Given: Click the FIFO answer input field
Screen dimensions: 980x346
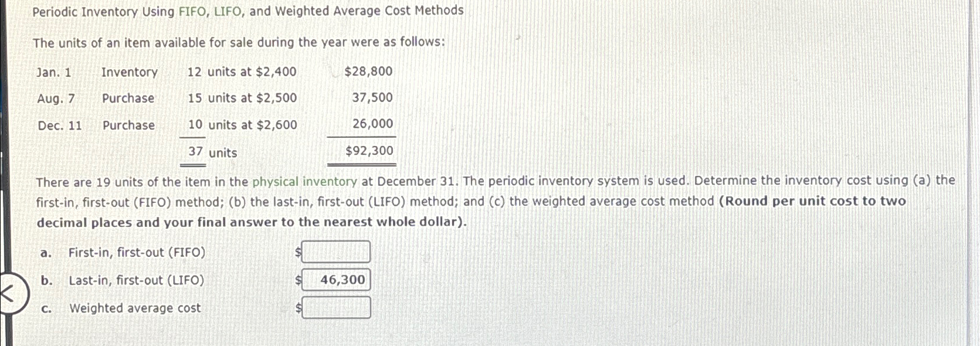Looking at the screenshot, I should (336, 252).
